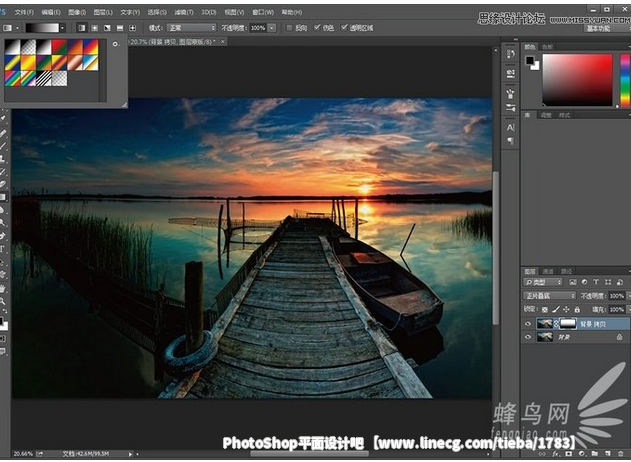Open the layer blend mode dropdown
631x462 pixels.
tap(549, 296)
